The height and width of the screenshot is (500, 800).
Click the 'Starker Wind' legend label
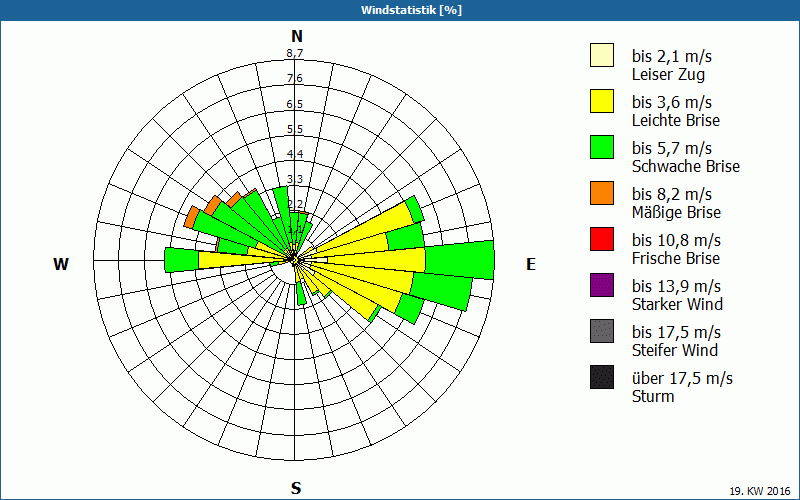pyautogui.click(x=678, y=304)
